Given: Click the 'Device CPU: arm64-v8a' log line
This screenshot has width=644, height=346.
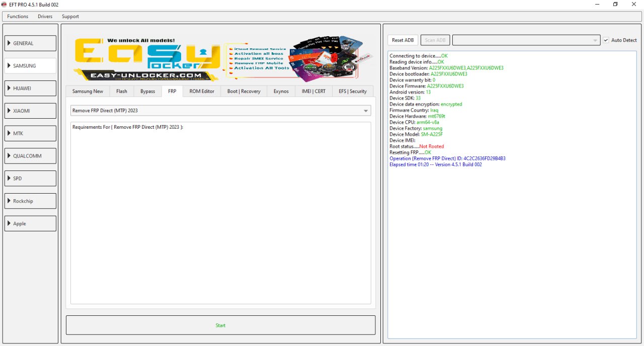Looking at the screenshot, I should click(x=414, y=122).
